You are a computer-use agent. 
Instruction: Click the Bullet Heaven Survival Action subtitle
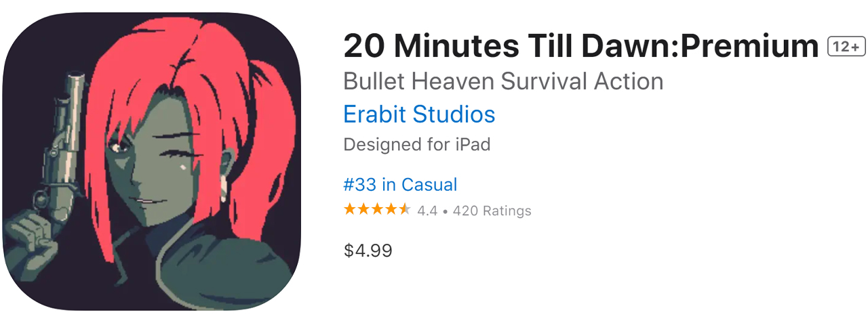503,81
